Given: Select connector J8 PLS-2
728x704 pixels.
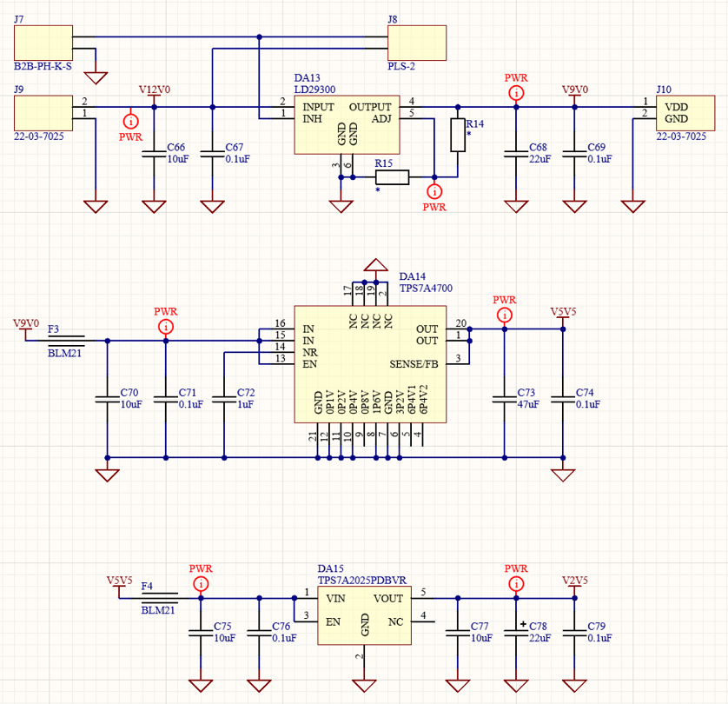Looking at the screenshot, I should tap(416, 42).
